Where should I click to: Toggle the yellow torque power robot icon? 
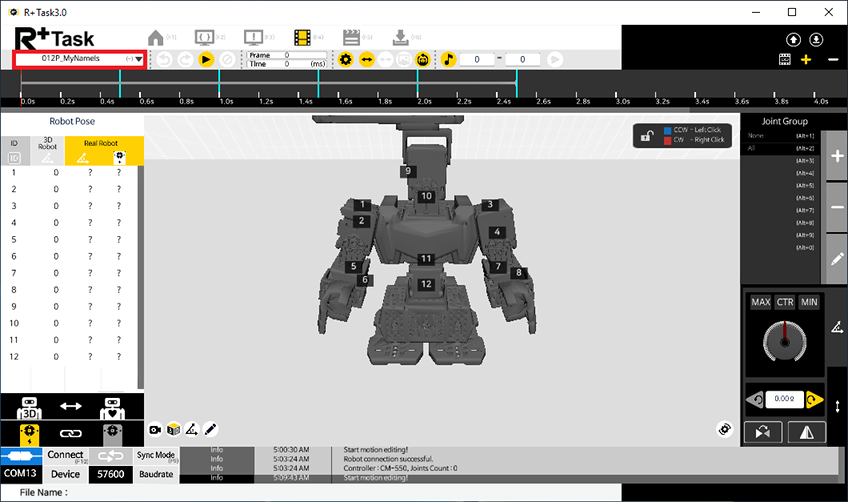pyautogui.click(x=29, y=433)
